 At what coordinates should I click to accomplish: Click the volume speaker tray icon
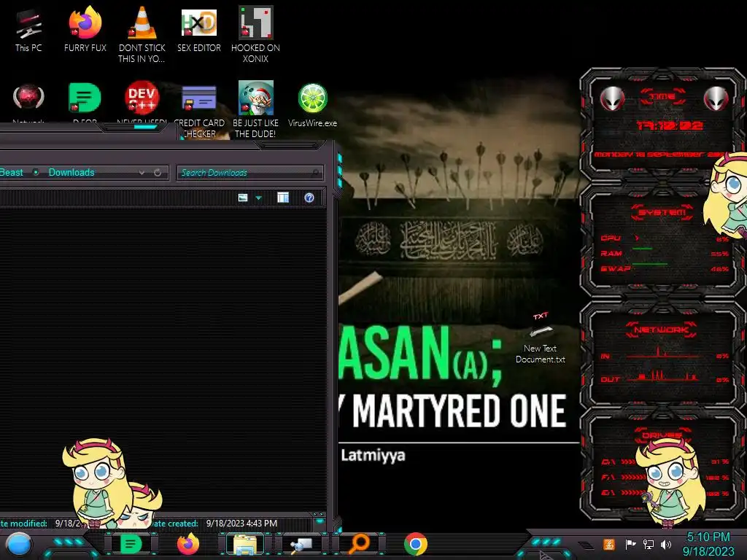(x=666, y=544)
